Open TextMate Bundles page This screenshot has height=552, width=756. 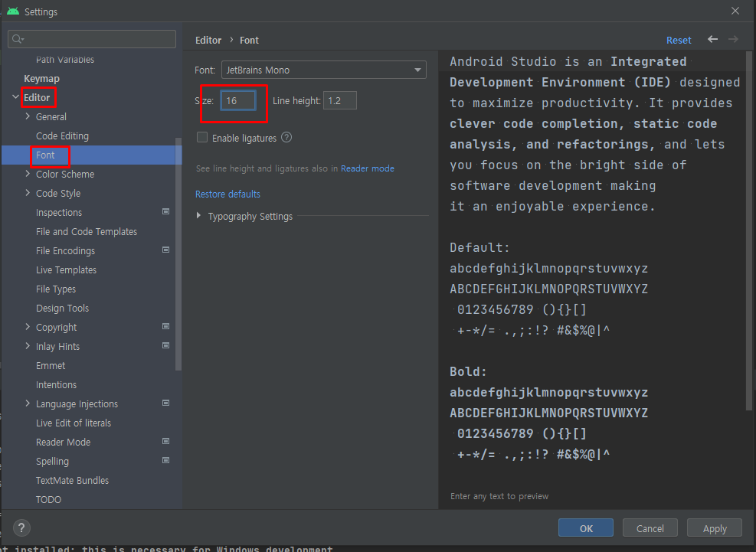pyautogui.click(x=72, y=481)
